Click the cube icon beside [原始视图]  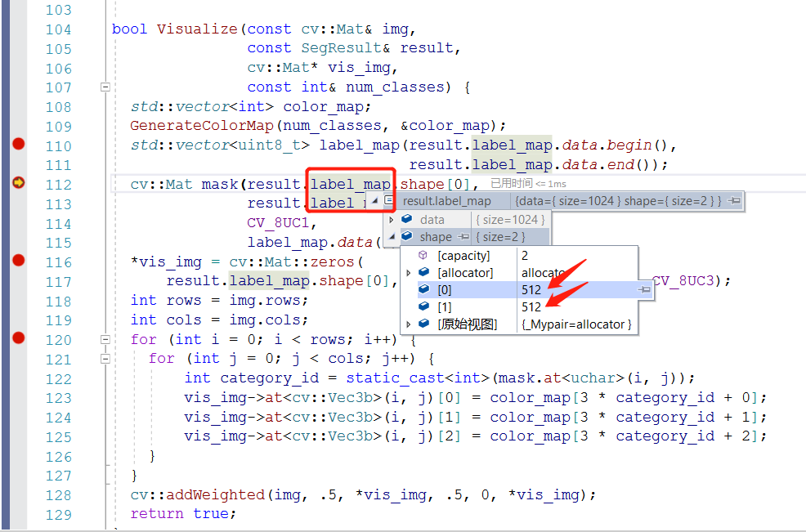coord(424,324)
